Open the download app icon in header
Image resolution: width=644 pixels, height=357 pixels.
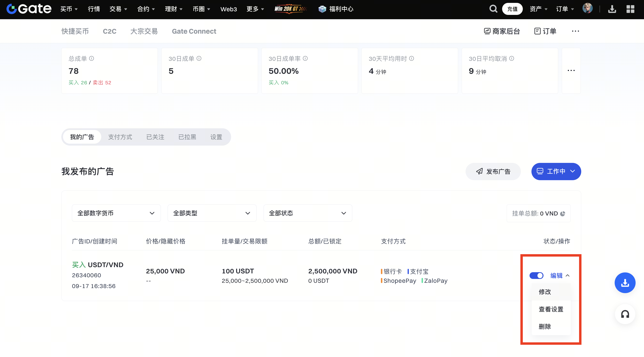(x=612, y=9)
